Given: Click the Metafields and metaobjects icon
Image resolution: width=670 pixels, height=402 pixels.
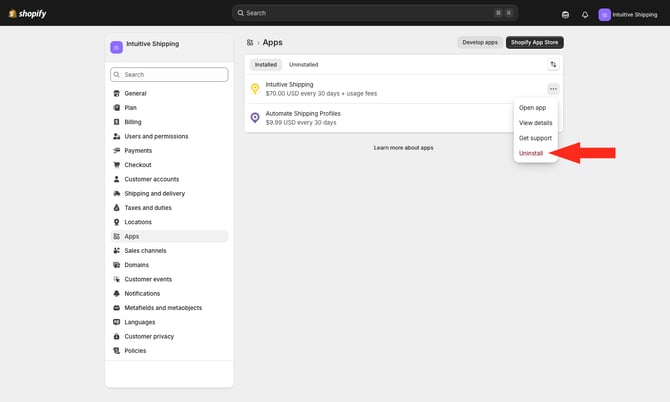Looking at the screenshot, I should click(x=116, y=308).
